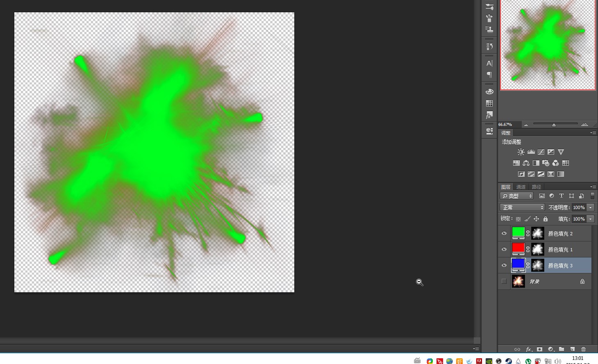
Task: Add a Levels adjustment
Action: pyautogui.click(x=531, y=152)
